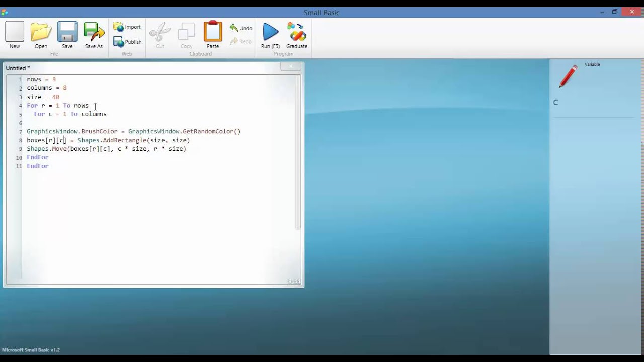Click 'Shapes.Move' at start of line 9
The width and height of the screenshot is (644, 362).
click(46, 149)
